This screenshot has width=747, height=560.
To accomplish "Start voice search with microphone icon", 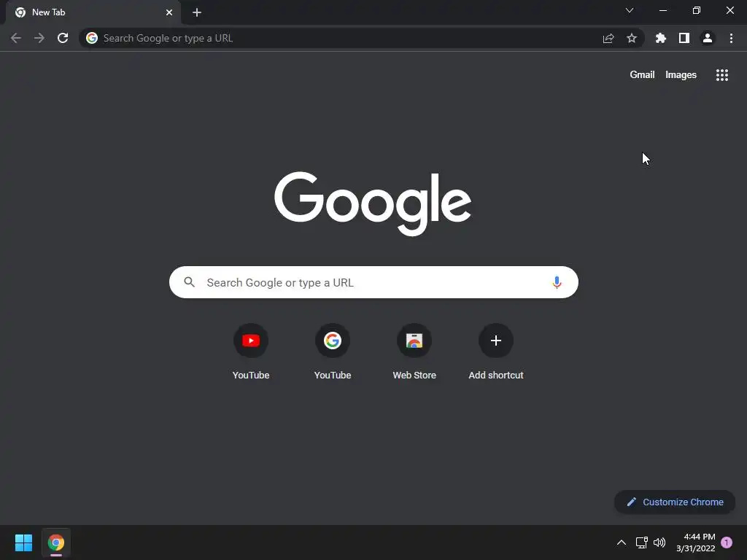I will (557, 282).
